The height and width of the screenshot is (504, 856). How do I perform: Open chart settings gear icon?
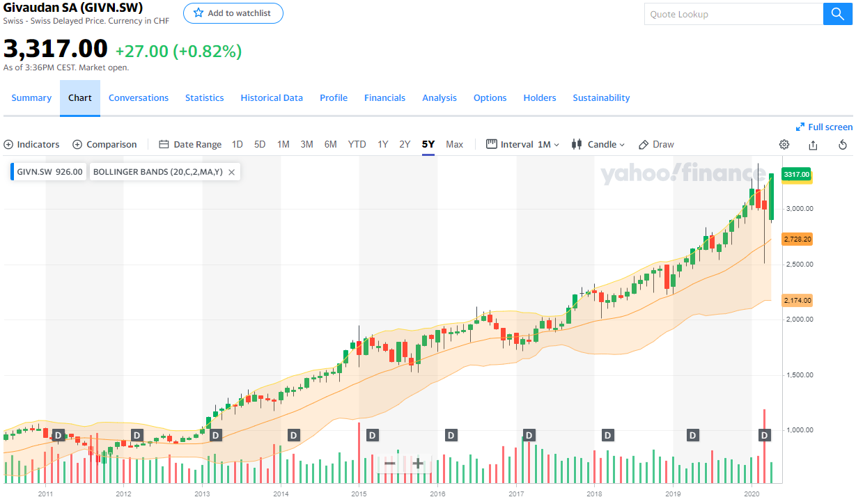click(x=784, y=145)
